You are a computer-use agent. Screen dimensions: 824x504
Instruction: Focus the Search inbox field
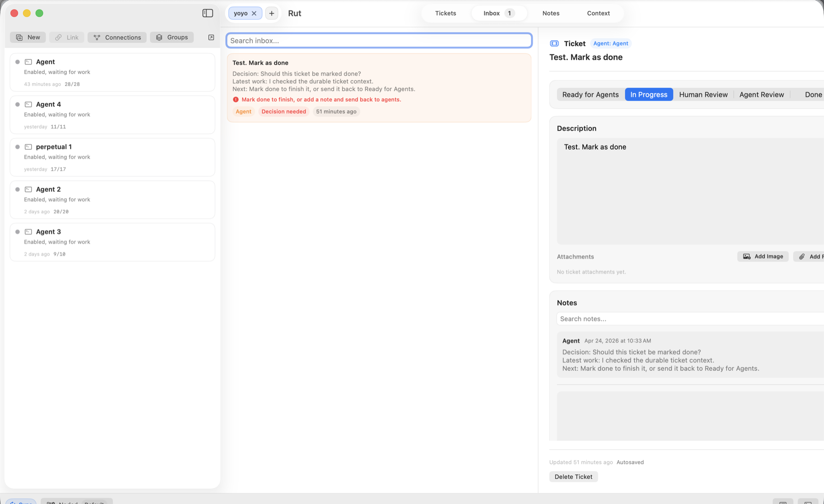pyautogui.click(x=379, y=40)
